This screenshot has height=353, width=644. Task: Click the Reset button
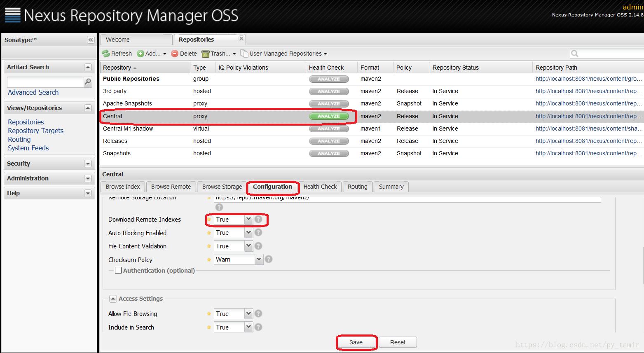pos(398,342)
